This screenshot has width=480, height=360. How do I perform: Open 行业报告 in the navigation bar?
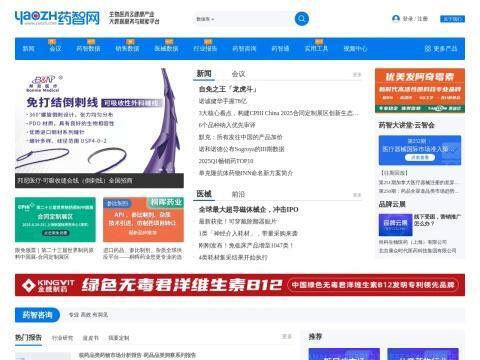pos(205,49)
